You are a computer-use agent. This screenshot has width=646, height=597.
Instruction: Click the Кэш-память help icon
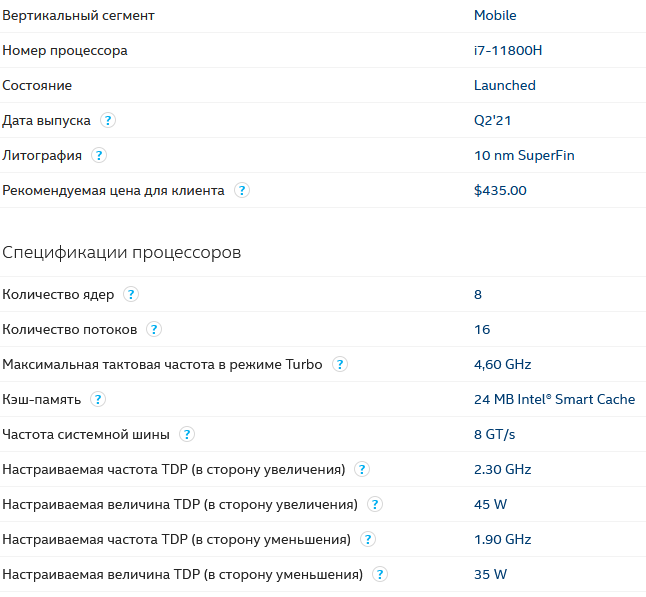[x=97, y=400]
